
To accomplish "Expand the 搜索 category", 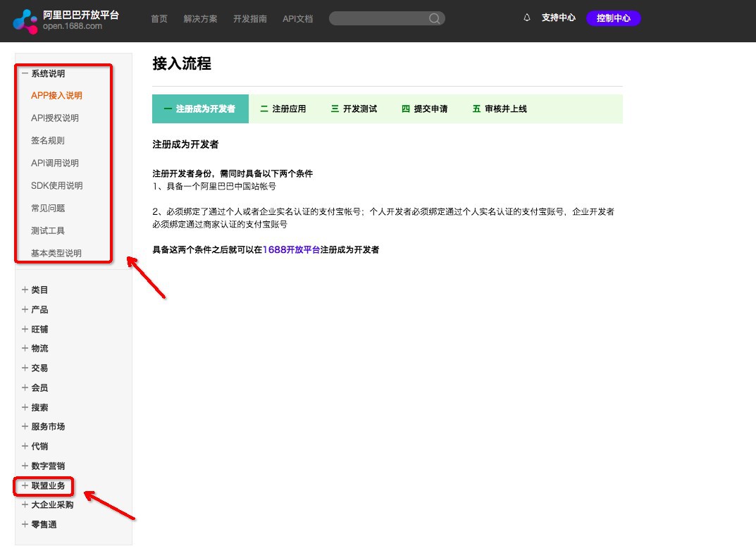I will point(35,407).
